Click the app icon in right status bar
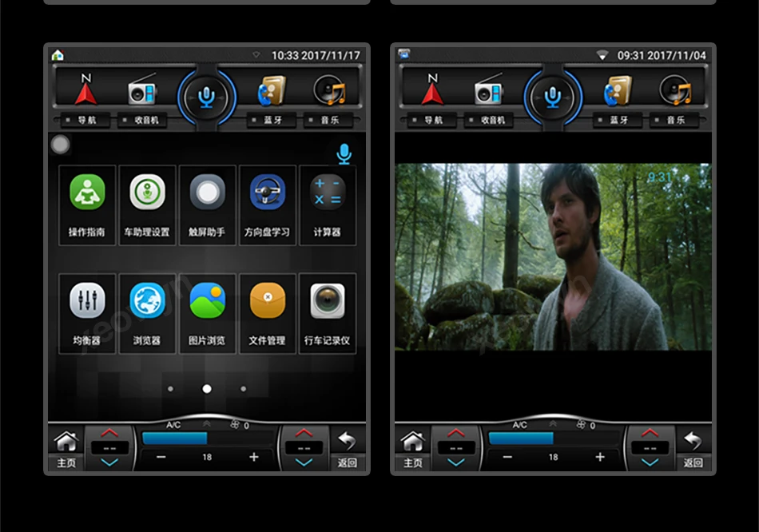Image resolution: width=759 pixels, height=532 pixels. click(403, 54)
